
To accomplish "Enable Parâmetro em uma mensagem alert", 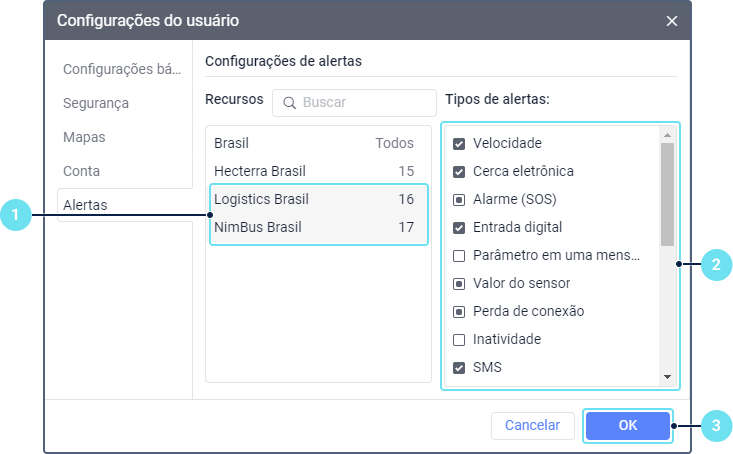I will click(459, 255).
